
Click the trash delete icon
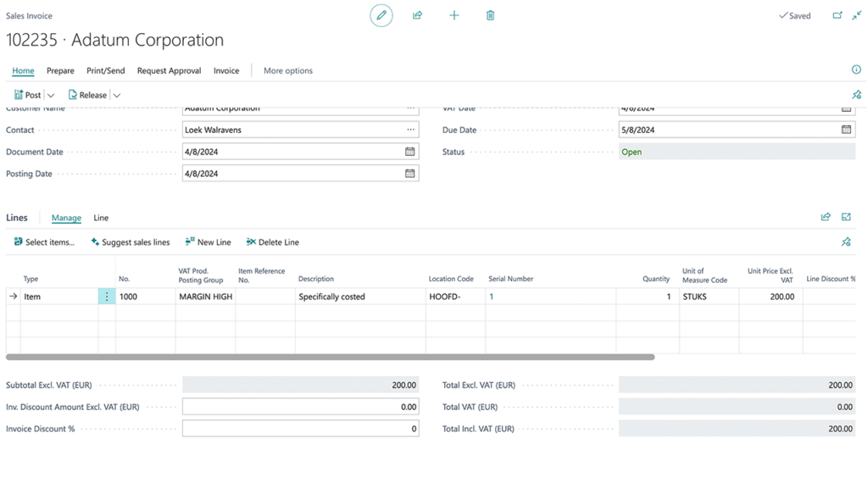tap(490, 15)
